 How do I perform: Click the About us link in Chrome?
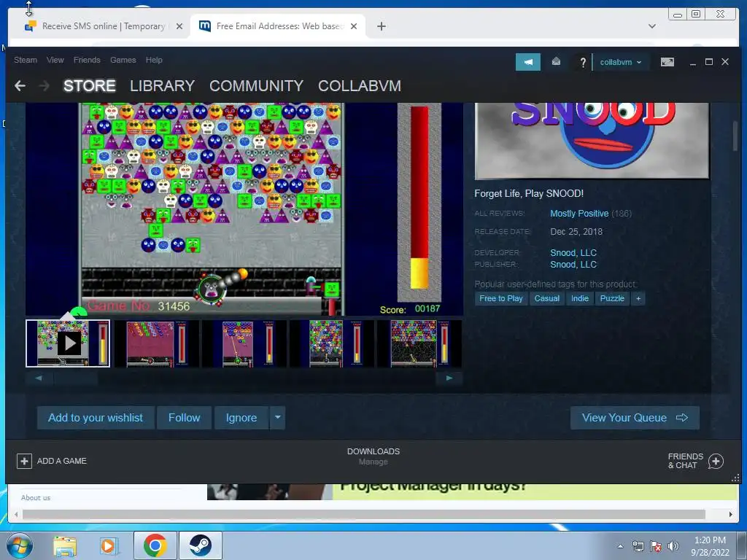36,497
